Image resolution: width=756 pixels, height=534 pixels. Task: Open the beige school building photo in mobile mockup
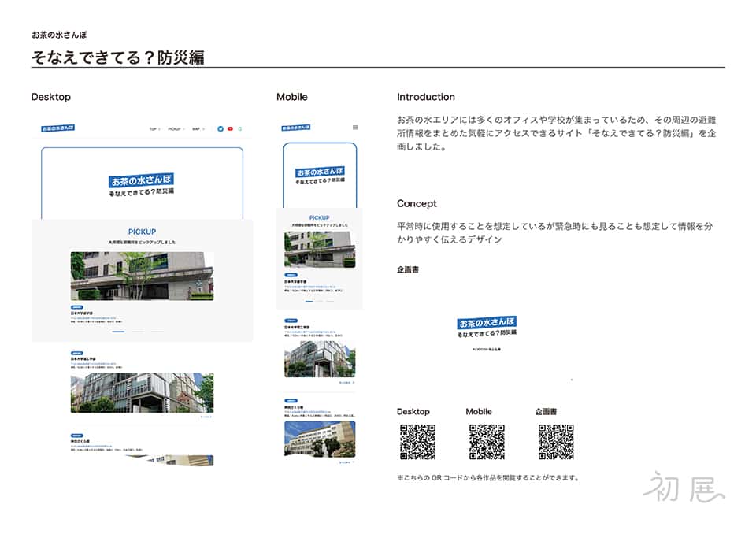coord(320,439)
